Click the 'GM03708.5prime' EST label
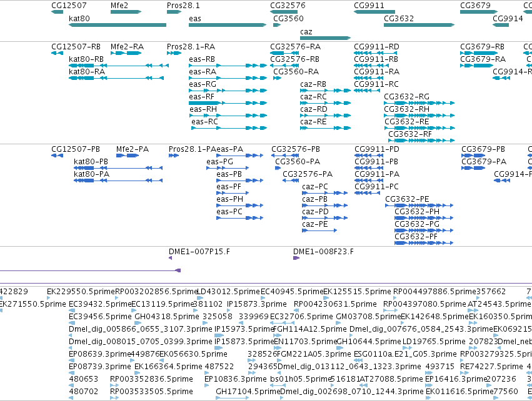 click(x=368, y=317)
